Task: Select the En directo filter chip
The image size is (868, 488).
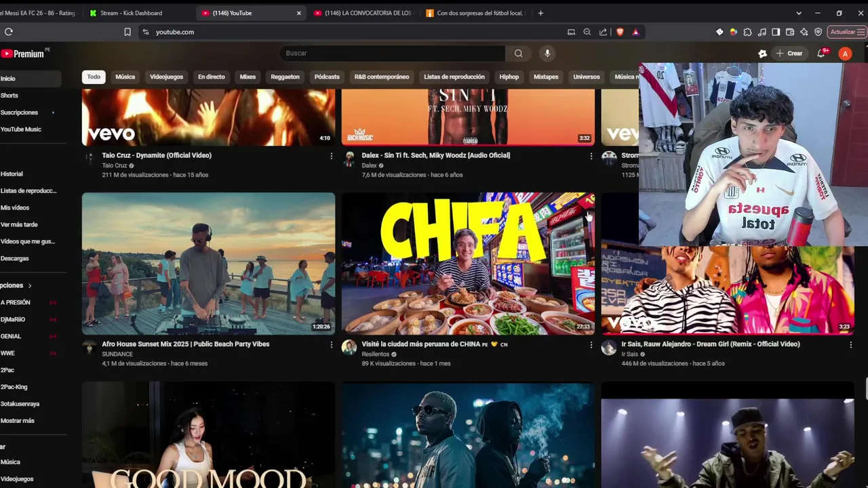Action: tap(212, 77)
